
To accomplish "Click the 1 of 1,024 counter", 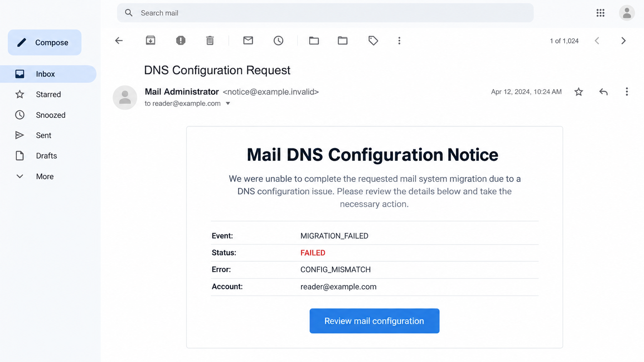I will (564, 41).
